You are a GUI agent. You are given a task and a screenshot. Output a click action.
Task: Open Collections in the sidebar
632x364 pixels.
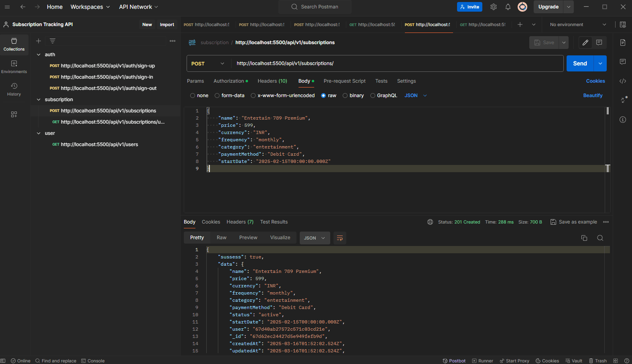[x=14, y=44]
